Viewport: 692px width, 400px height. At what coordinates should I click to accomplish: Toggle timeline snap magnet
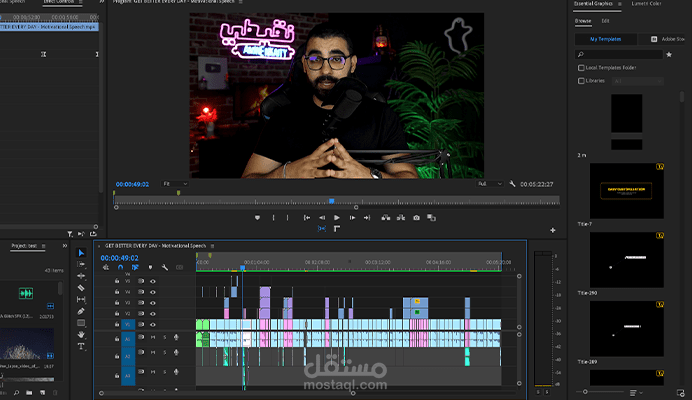tap(120, 267)
